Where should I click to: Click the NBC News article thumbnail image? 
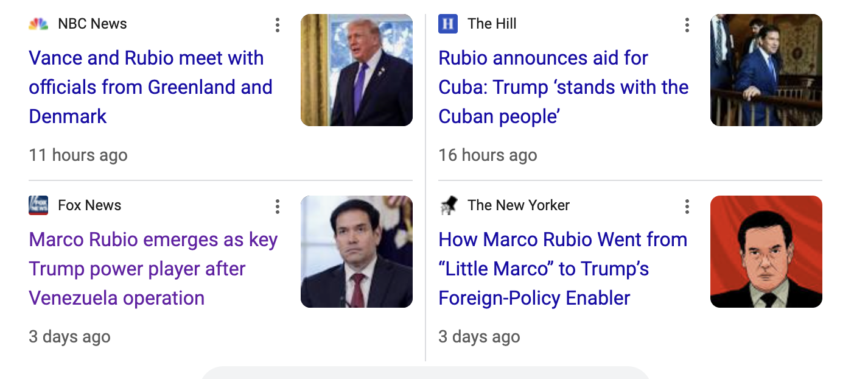click(357, 70)
